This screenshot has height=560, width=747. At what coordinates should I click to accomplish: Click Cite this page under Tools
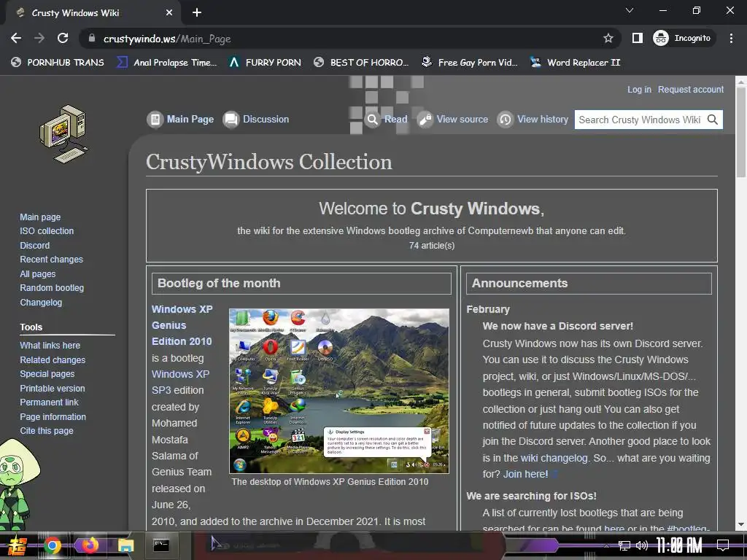(47, 430)
